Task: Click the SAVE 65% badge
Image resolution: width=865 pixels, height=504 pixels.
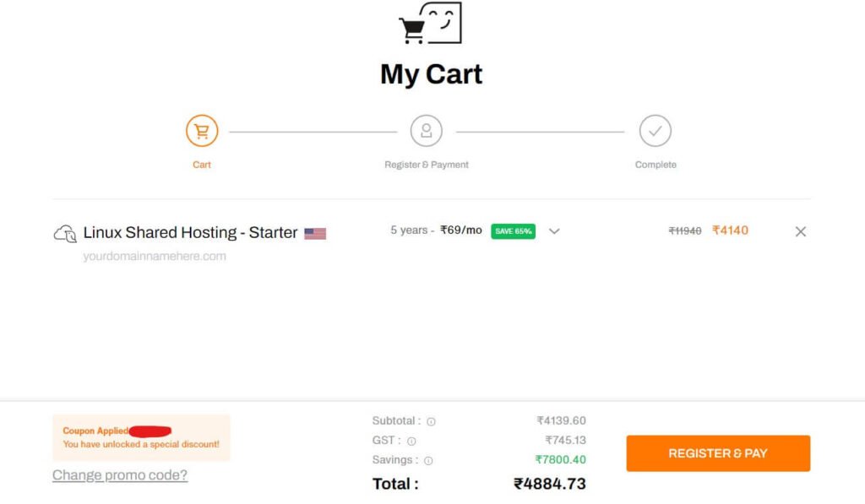Action: (x=513, y=231)
